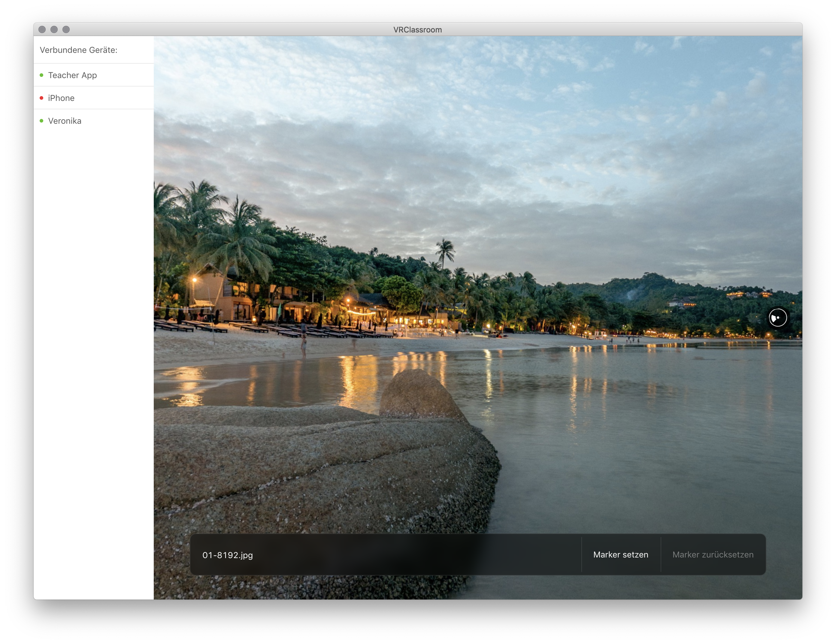836x644 pixels.
Task: Minimize the VRClassroom window
Action: point(54,29)
